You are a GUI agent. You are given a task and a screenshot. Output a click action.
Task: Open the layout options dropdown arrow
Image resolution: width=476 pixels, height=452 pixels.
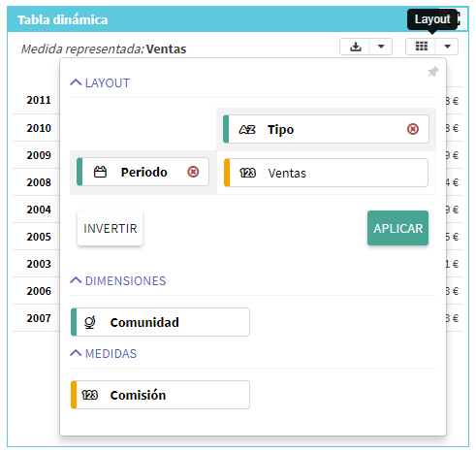447,47
